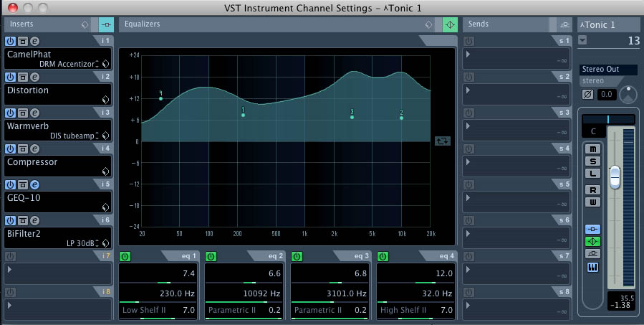Viewport: 644px width, 325px height.
Task: Select eq 1 Low Shelf II filter type
Action: (144, 310)
